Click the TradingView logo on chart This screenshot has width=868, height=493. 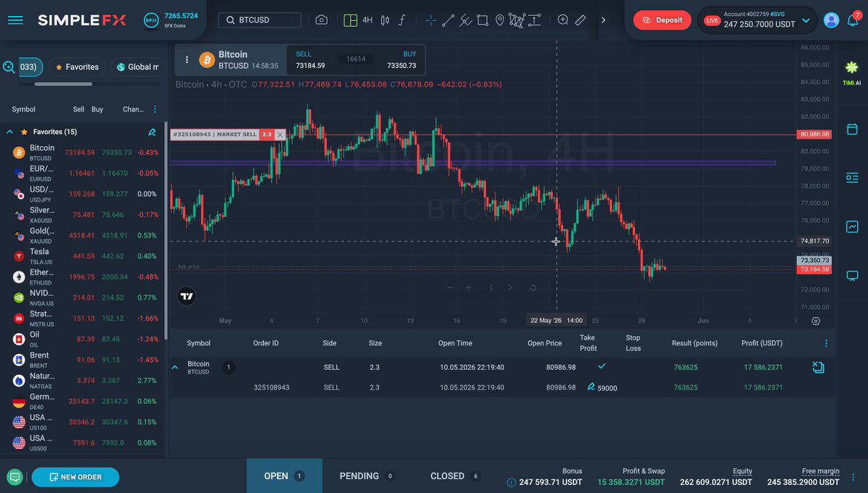tap(187, 295)
